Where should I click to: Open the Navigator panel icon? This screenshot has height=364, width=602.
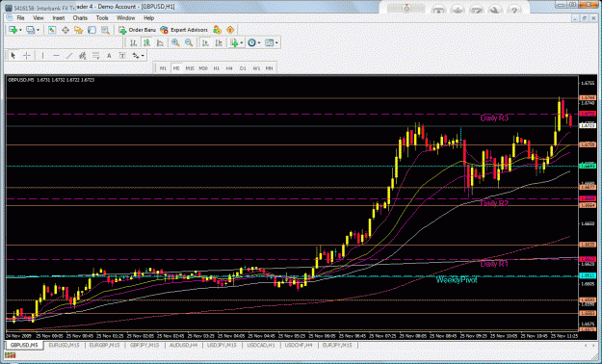coord(78,30)
